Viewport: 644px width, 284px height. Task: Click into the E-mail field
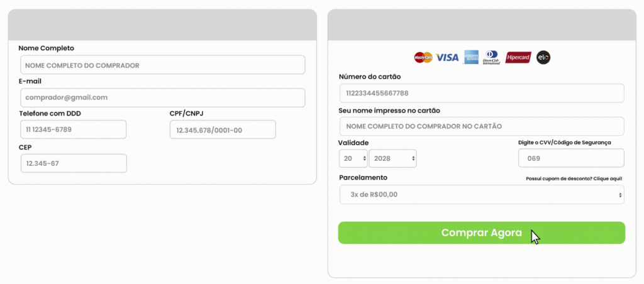pos(162,98)
